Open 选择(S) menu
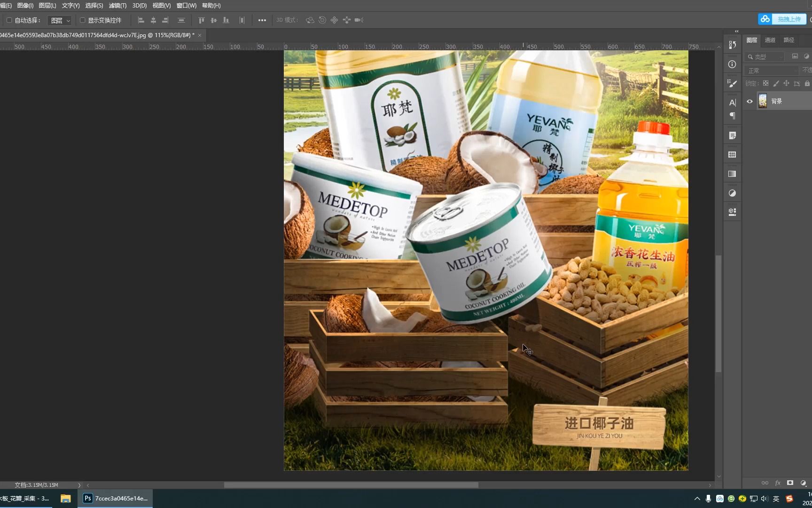This screenshot has width=812, height=508. click(x=94, y=6)
